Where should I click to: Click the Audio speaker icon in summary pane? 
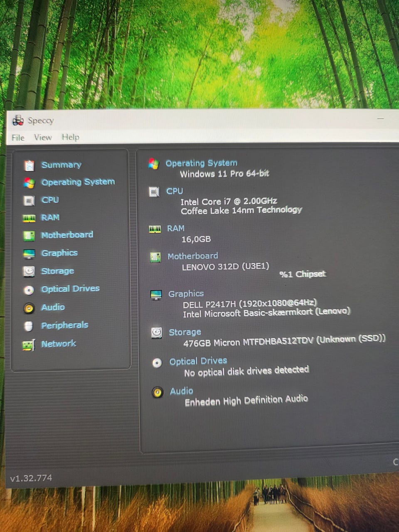(x=158, y=392)
